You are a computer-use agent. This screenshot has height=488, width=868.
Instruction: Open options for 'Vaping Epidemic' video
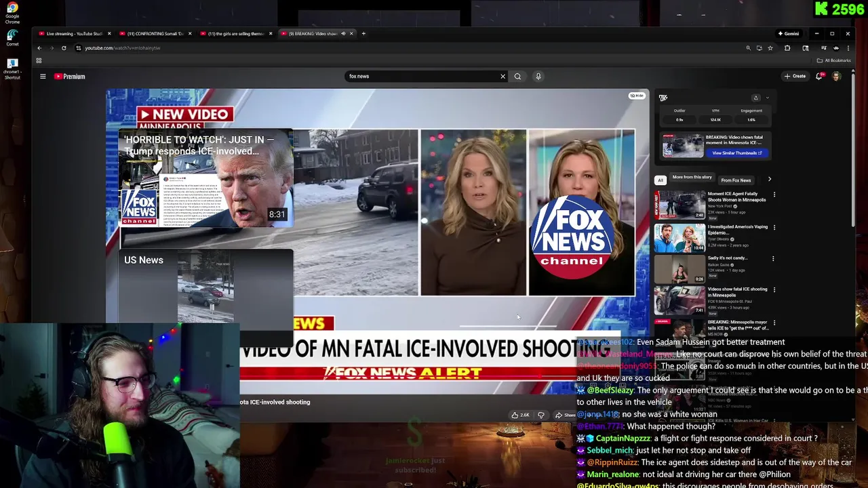(774, 227)
